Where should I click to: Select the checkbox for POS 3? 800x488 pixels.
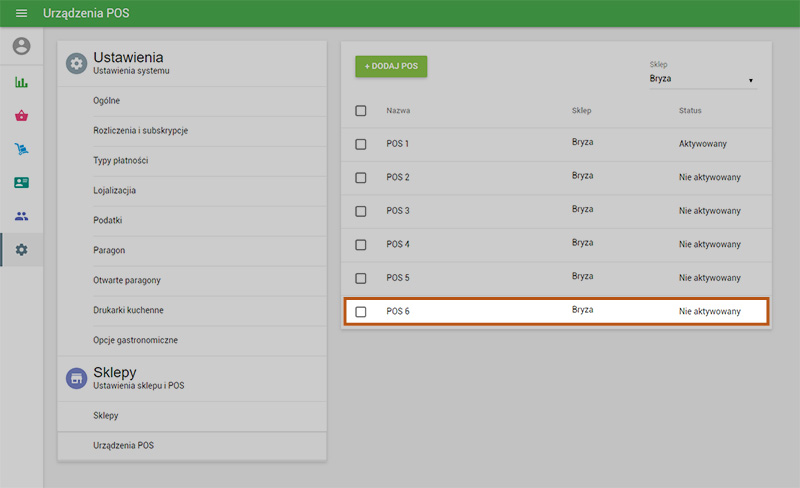click(361, 211)
